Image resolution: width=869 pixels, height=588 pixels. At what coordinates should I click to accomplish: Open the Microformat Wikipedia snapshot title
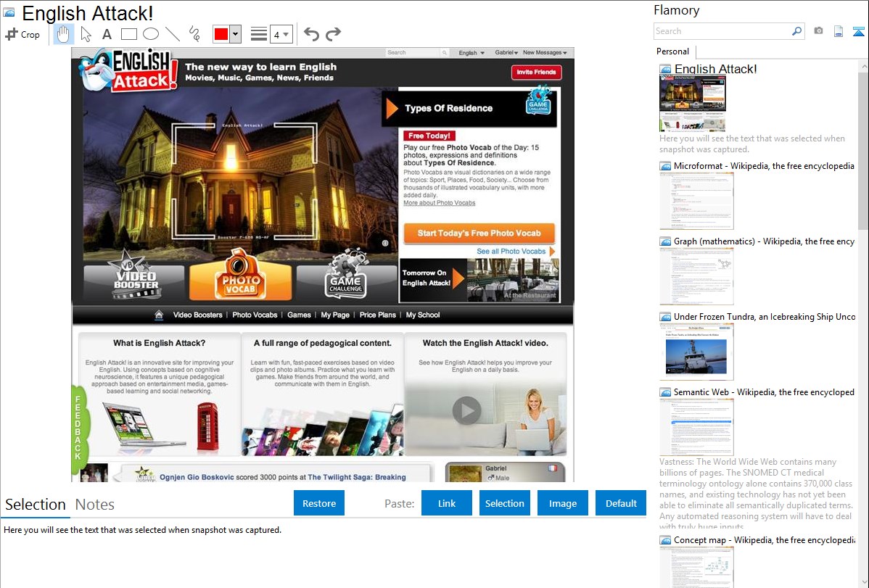click(x=764, y=166)
